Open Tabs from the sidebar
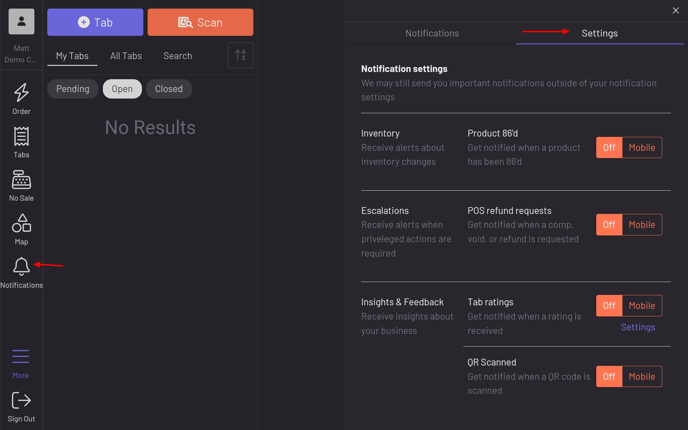This screenshot has height=430, width=688. (x=21, y=138)
